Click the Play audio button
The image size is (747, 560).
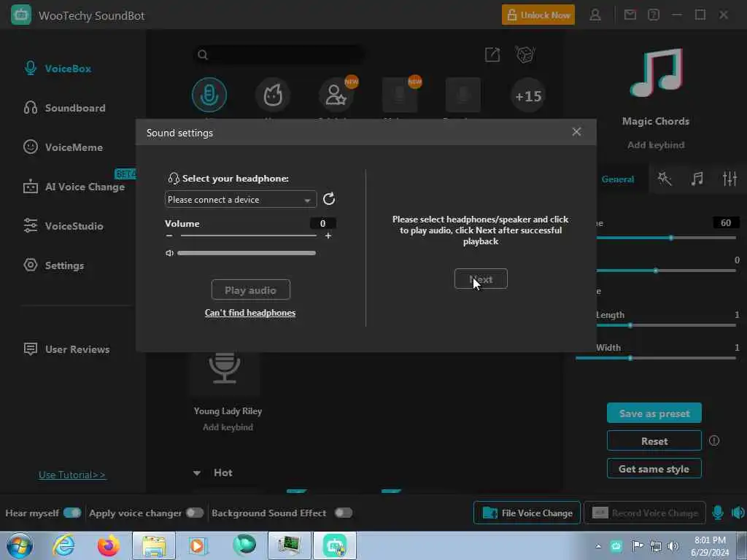point(251,290)
